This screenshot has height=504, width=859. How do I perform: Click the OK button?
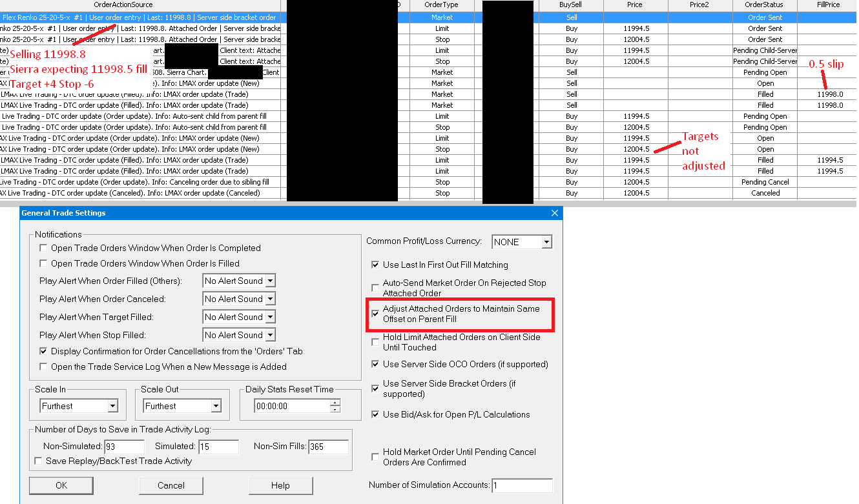(61, 485)
